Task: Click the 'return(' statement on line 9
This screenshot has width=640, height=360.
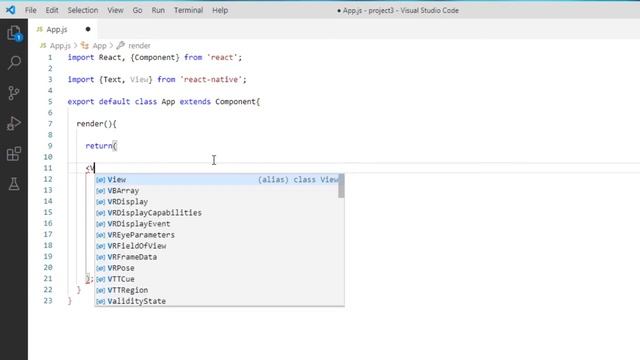Action: click(101, 146)
